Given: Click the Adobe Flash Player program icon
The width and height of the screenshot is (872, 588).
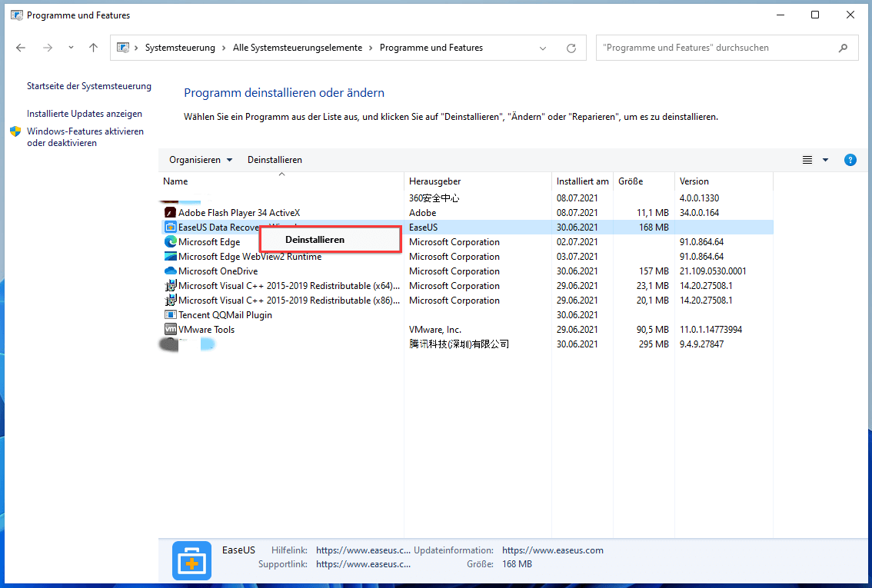Looking at the screenshot, I should (x=171, y=212).
